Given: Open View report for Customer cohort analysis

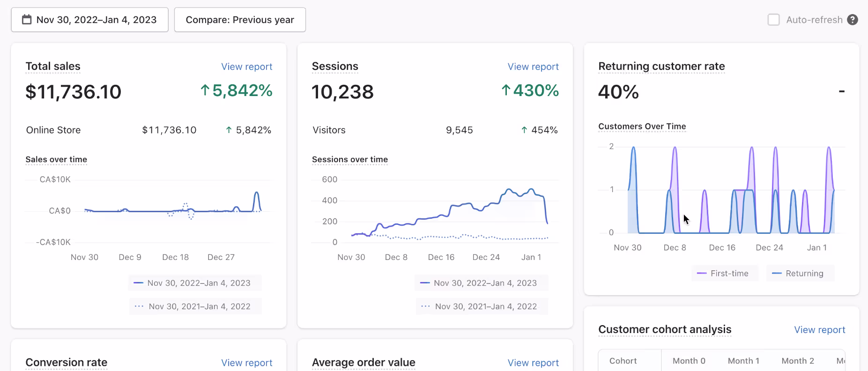Looking at the screenshot, I should pyautogui.click(x=819, y=330).
